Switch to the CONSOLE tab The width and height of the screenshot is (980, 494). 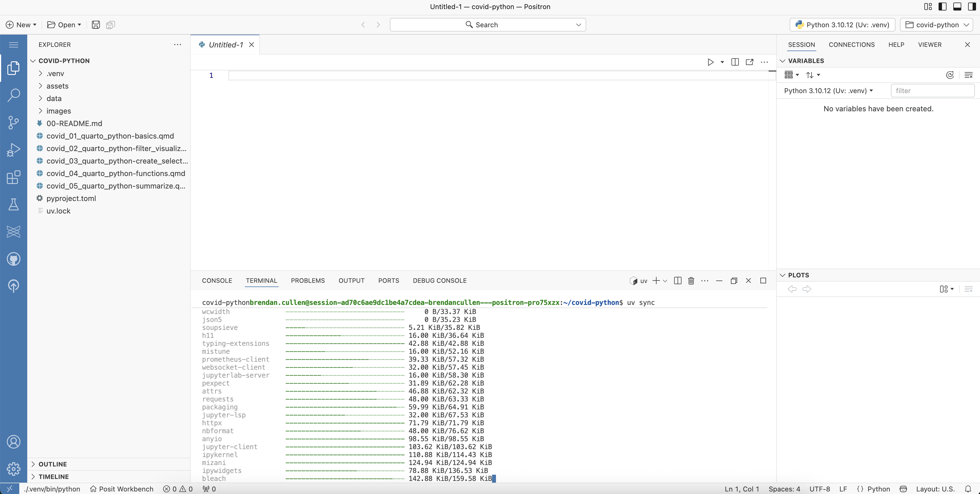coord(217,281)
